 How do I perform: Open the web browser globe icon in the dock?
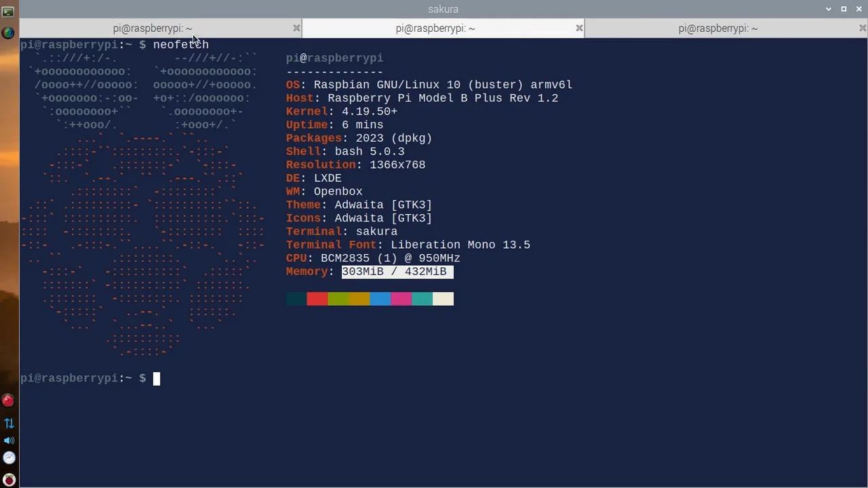(x=8, y=32)
